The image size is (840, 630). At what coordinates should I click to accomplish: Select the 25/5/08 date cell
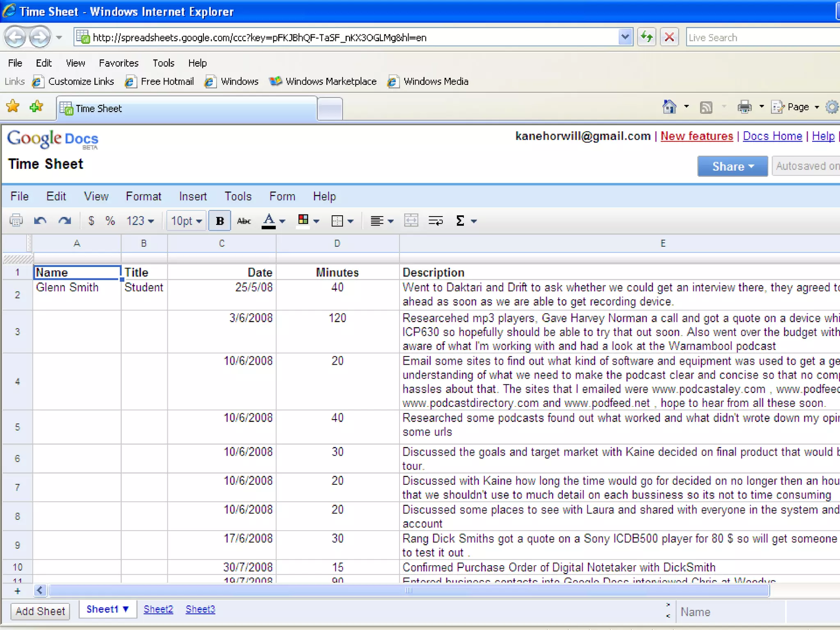221,294
